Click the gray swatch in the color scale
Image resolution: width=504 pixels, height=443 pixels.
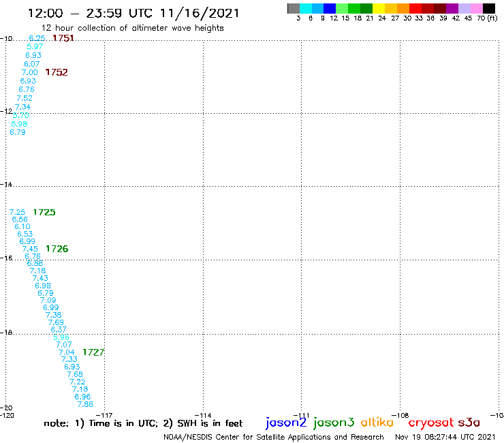[x=294, y=8]
